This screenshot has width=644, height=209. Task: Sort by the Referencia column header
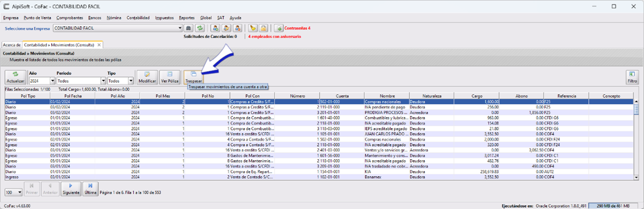point(567,96)
